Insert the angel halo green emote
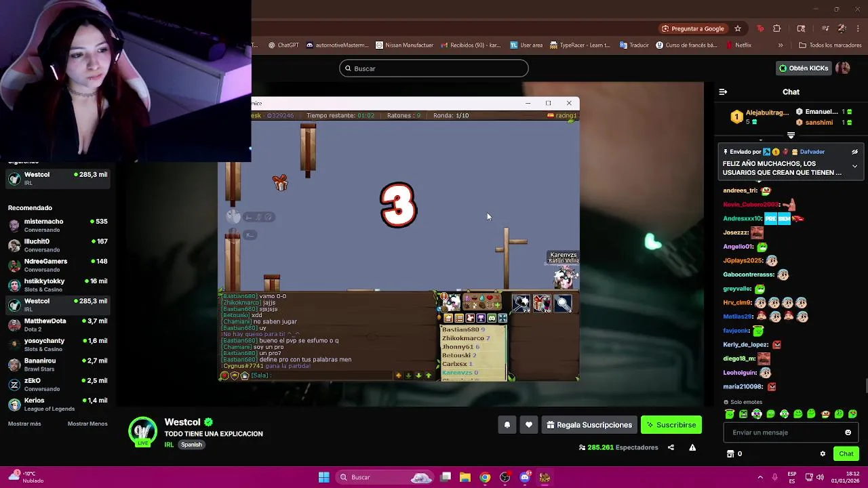Viewport: 868px width, 488px height. [730, 414]
